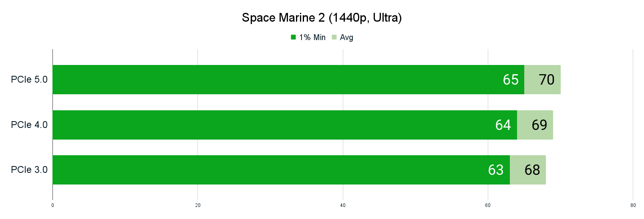Select the PCIe 5.0 axis label
Viewport: 644px width, 219px height.
click(x=29, y=79)
